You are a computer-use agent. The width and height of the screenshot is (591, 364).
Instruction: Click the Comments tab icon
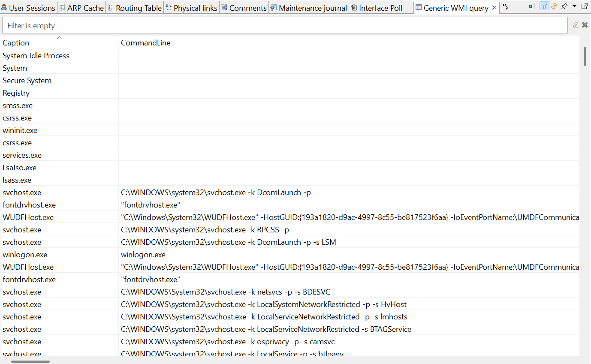pos(224,7)
